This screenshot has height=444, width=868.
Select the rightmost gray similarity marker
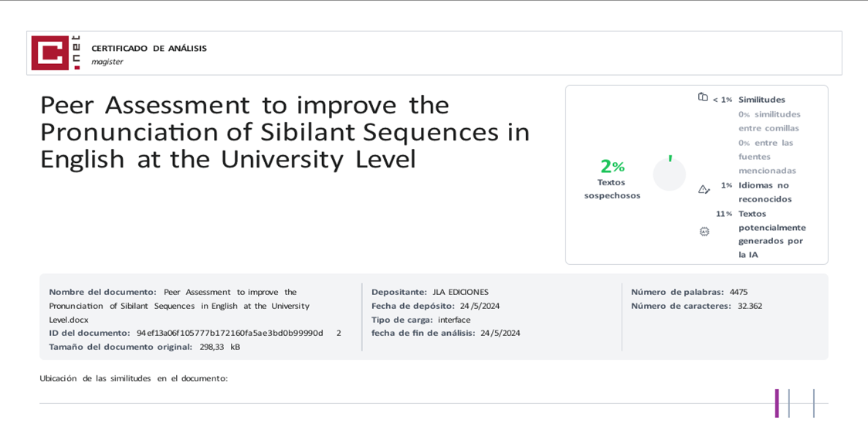coord(813,403)
